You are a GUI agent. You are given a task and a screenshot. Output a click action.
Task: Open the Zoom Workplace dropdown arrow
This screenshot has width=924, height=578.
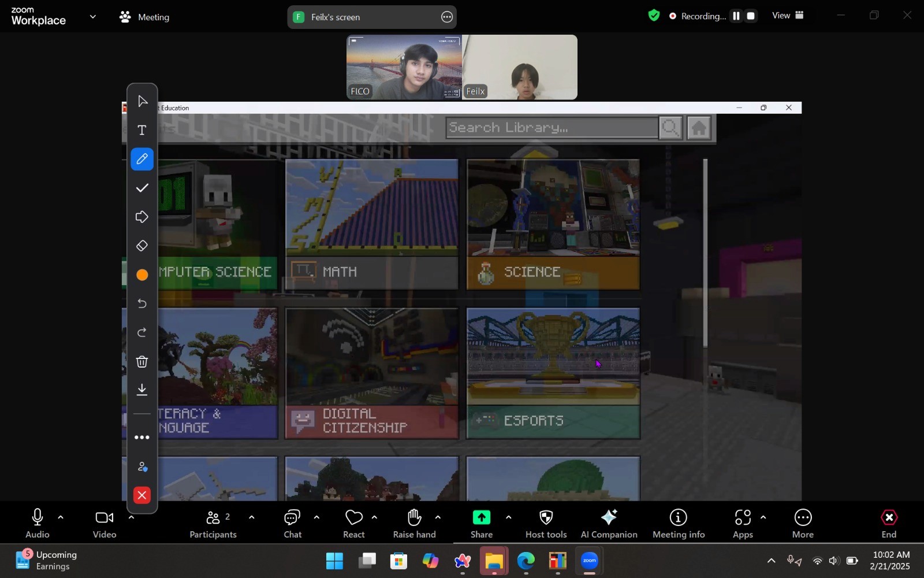click(92, 17)
